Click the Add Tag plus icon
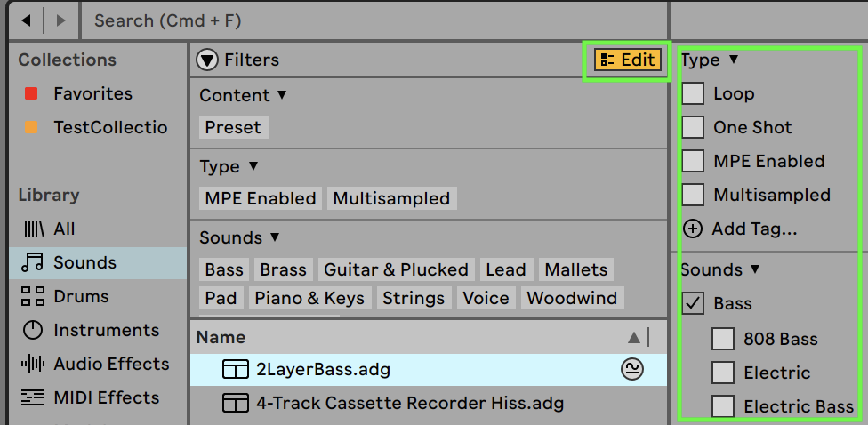 (x=693, y=229)
